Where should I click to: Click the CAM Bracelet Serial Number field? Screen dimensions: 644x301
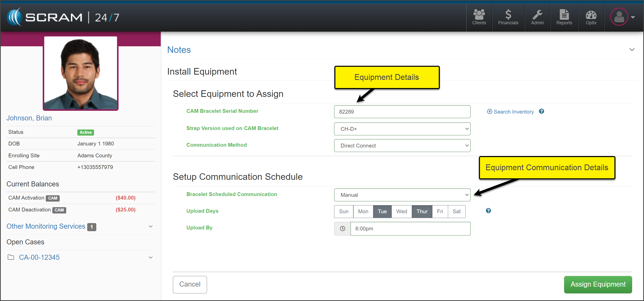coord(402,112)
